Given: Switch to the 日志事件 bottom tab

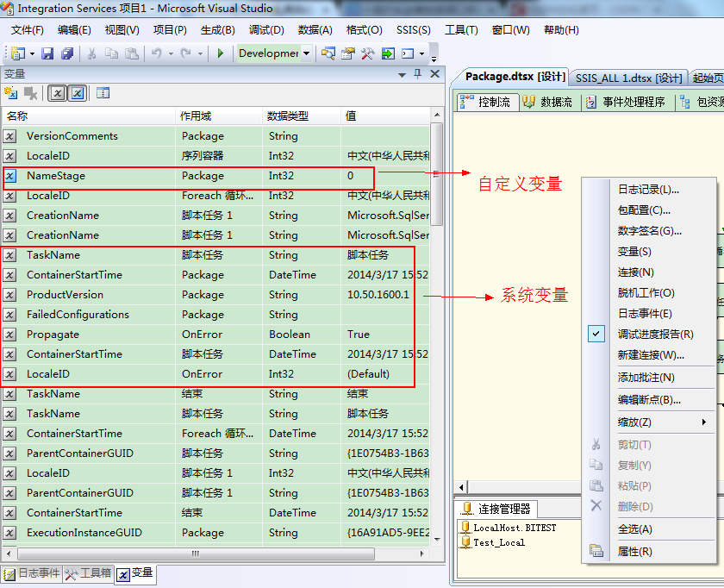Looking at the screenshot, I should [32, 573].
